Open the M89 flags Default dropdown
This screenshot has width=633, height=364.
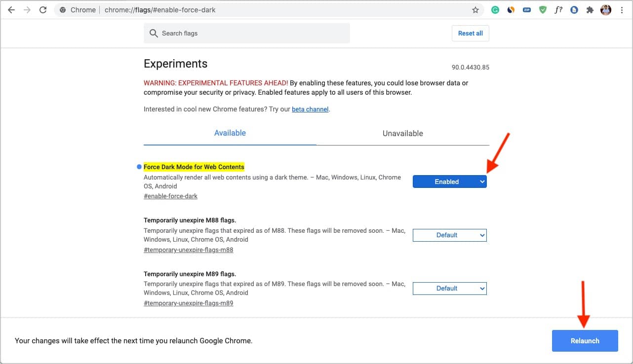(x=450, y=289)
